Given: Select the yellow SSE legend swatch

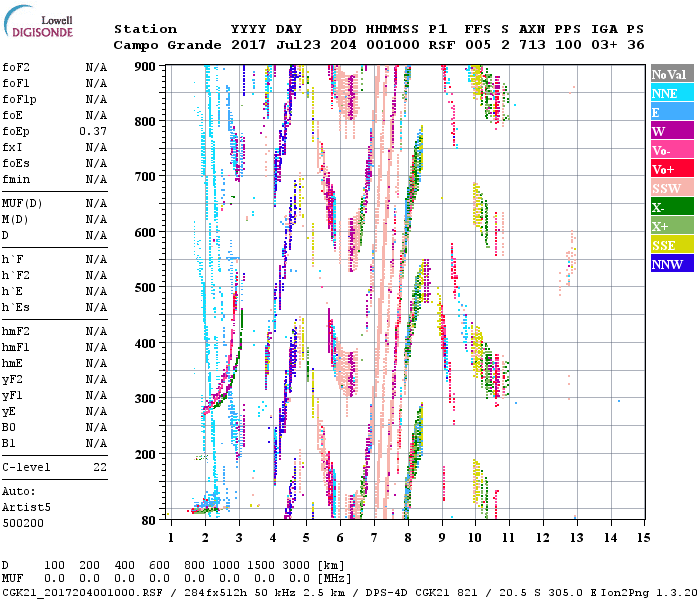Looking at the screenshot, I should point(671,245).
